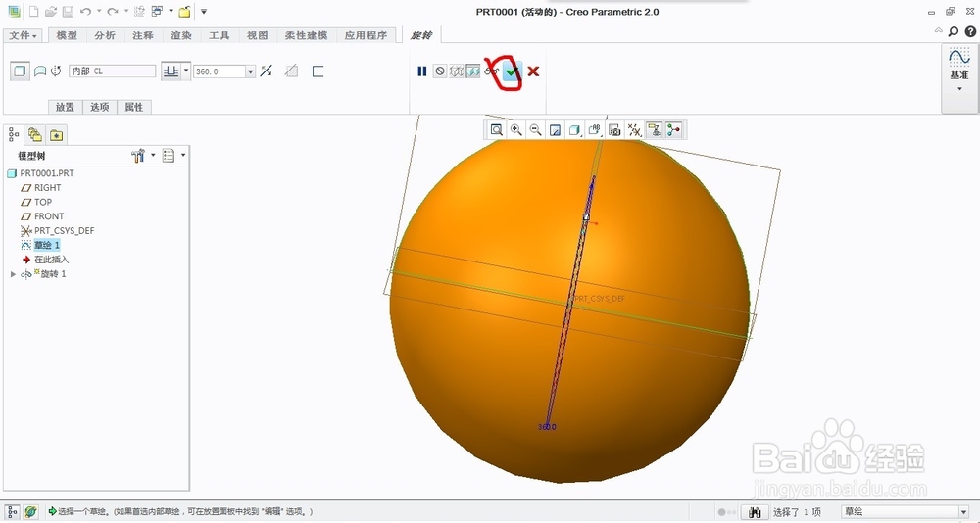This screenshot has height=523, width=980.
Task: Cancel the revolve with the red X
Action: click(x=533, y=71)
